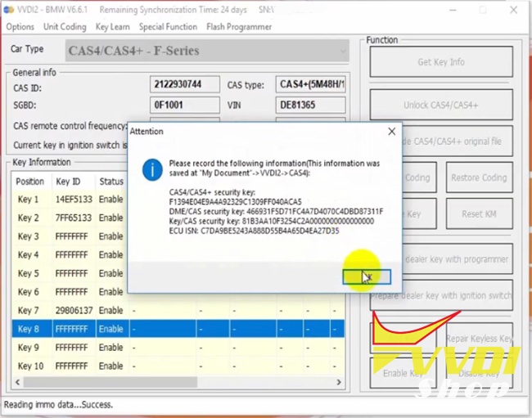Click the key table left scroll arrow
The image size is (532, 418).
coord(18,382)
